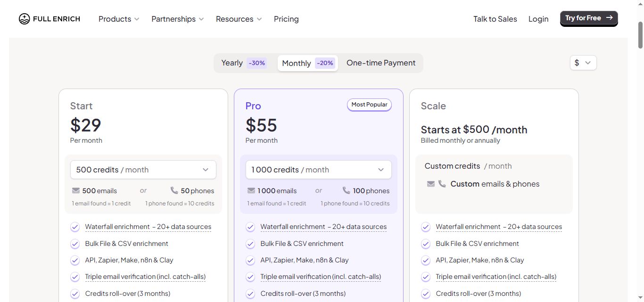
Task: Open the Pro plan credits dropdown
Action: click(318, 169)
